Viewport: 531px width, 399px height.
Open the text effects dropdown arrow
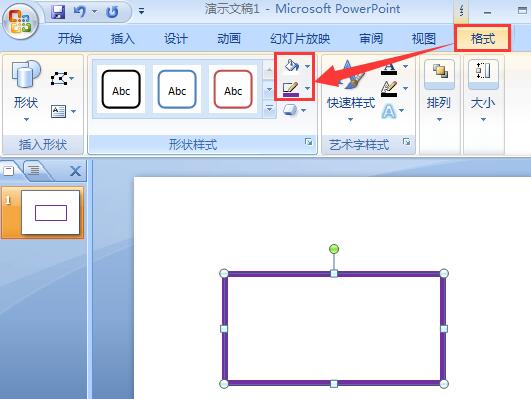[x=402, y=110]
